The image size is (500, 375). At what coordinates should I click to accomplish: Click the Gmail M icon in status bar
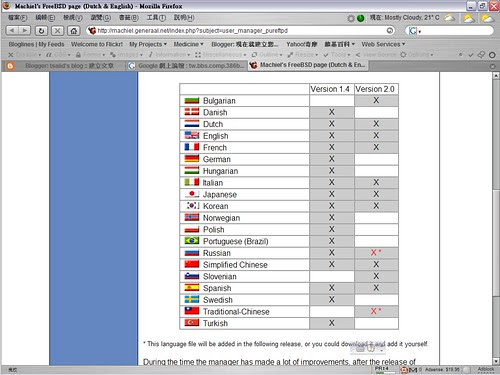click(413, 369)
